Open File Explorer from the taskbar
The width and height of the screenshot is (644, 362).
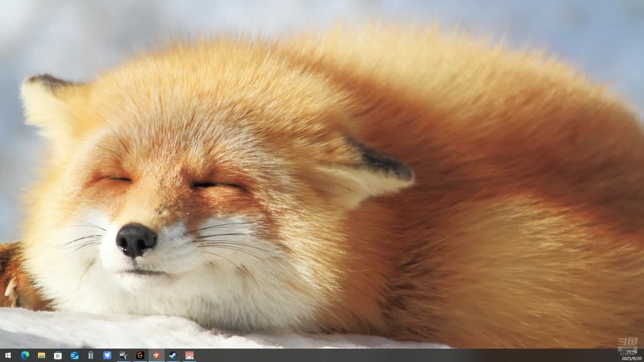click(41, 355)
